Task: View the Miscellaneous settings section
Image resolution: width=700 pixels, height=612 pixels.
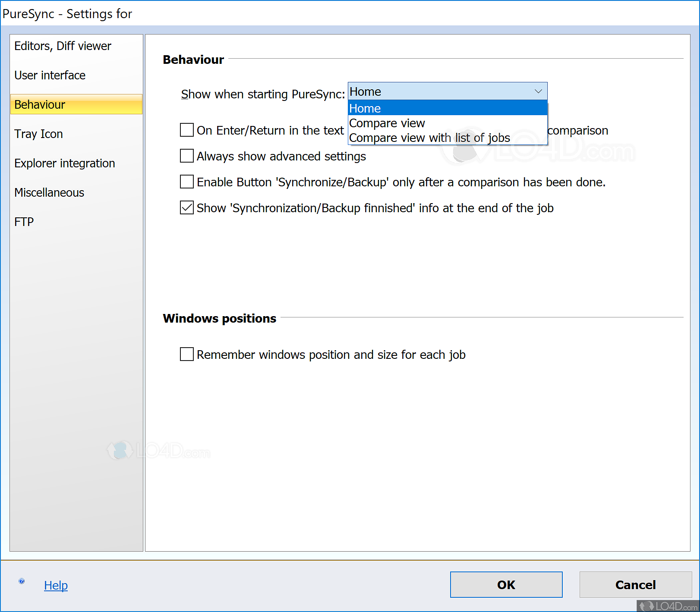Action: pyautogui.click(x=49, y=192)
